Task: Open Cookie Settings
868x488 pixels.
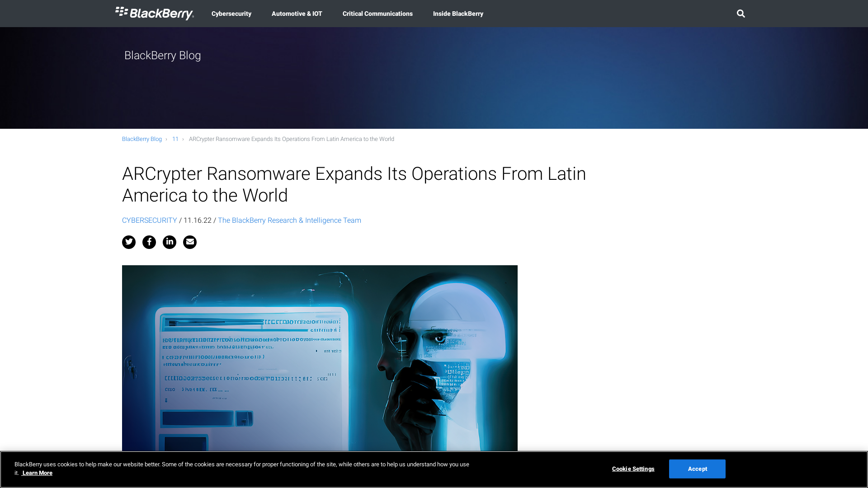Action: tap(633, 469)
